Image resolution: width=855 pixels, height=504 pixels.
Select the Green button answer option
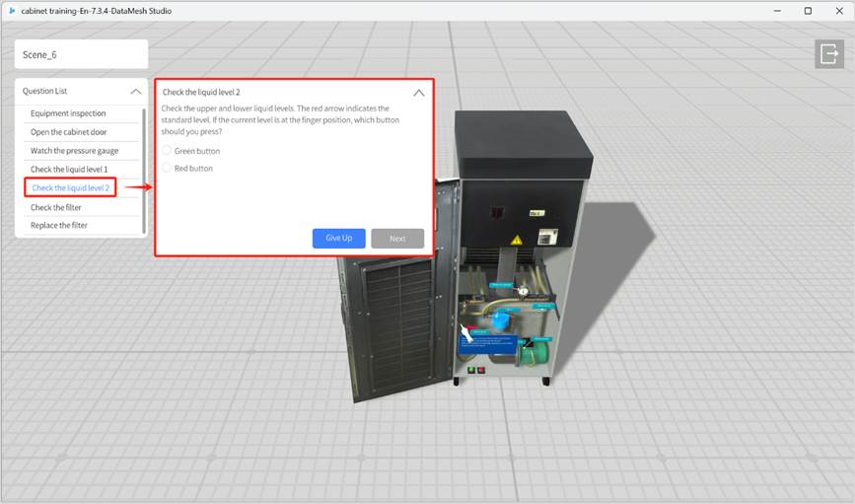[x=167, y=151]
